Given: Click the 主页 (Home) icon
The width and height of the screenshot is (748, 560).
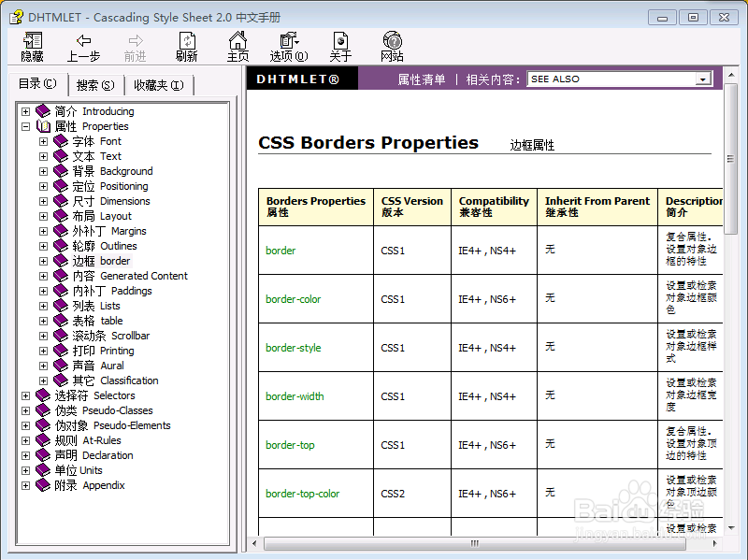Looking at the screenshot, I should pyautogui.click(x=237, y=44).
